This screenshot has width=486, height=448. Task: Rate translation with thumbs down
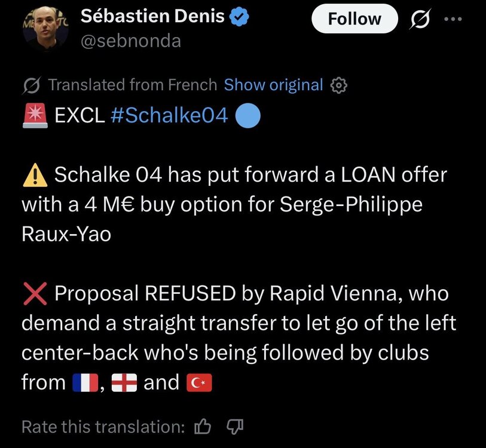[235, 426]
